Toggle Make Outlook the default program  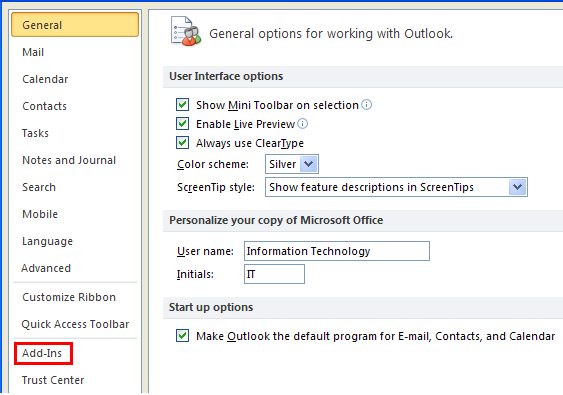[x=182, y=336]
